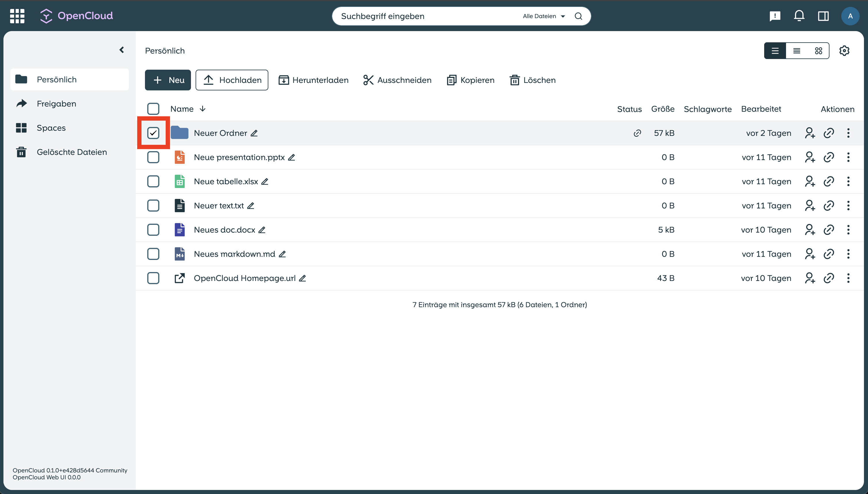The image size is (868, 494).
Task: Rename Neue tabelle.xlsx via pencil icon
Action: click(x=265, y=182)
